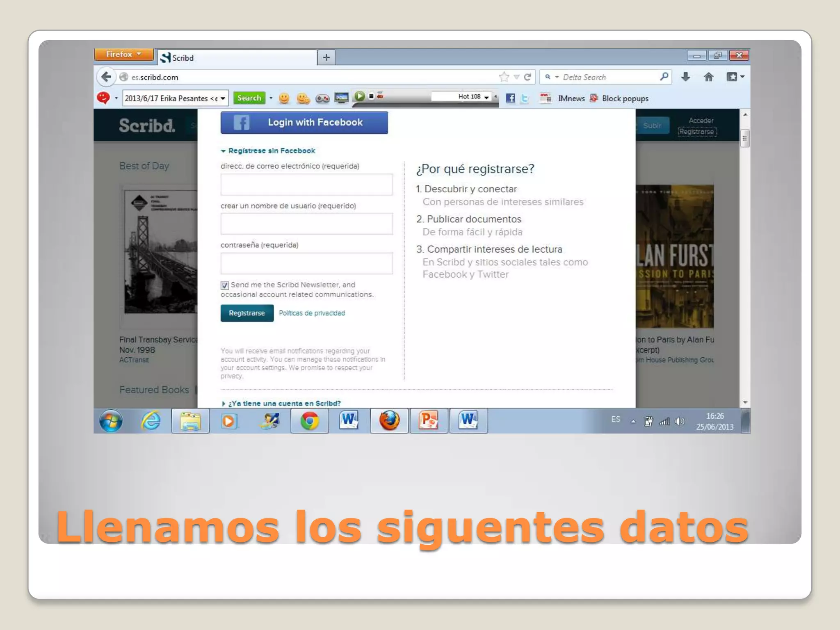Toggle Block popups in the toolbar

click(x=619, y=98)
